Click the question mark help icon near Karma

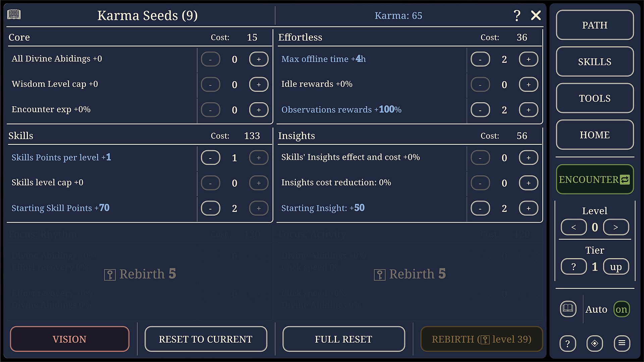coord(517,15)
